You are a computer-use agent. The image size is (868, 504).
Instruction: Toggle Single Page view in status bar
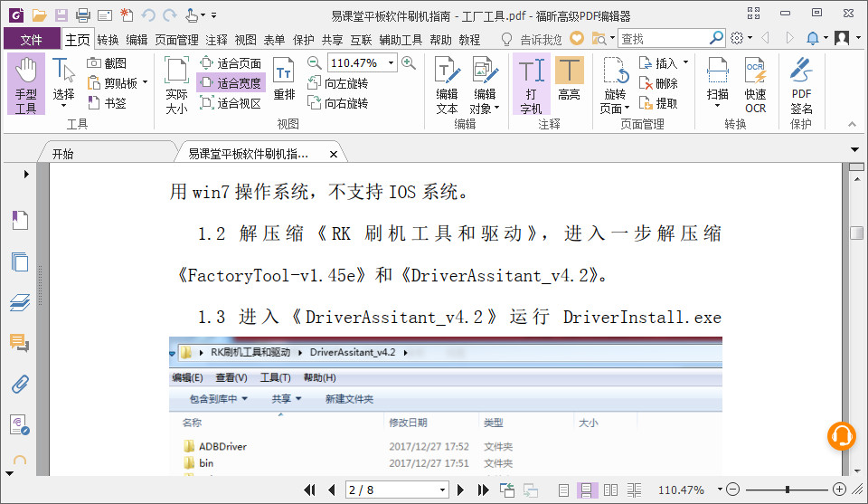pos(563,490)
